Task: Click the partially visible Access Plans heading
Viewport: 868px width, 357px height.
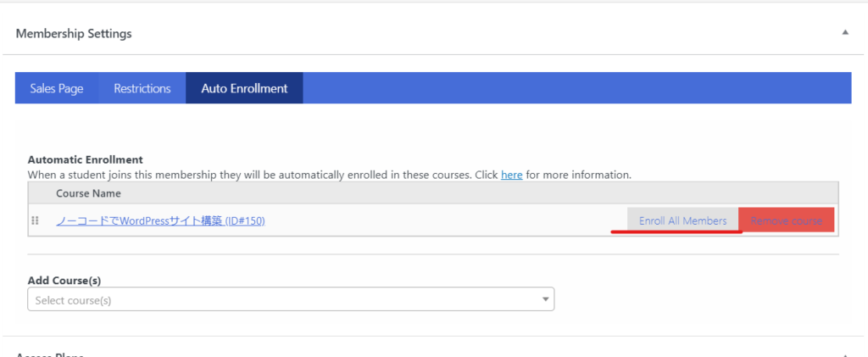Action: point(50,354)
